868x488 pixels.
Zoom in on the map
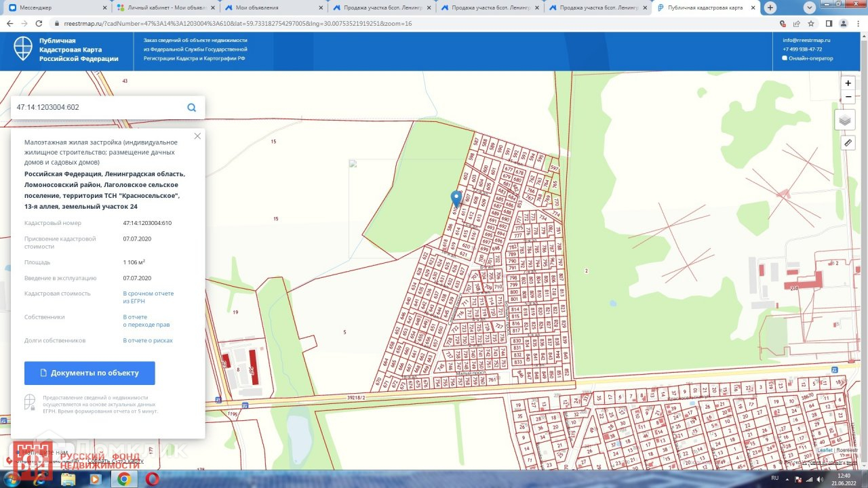(x=848, y=83)
